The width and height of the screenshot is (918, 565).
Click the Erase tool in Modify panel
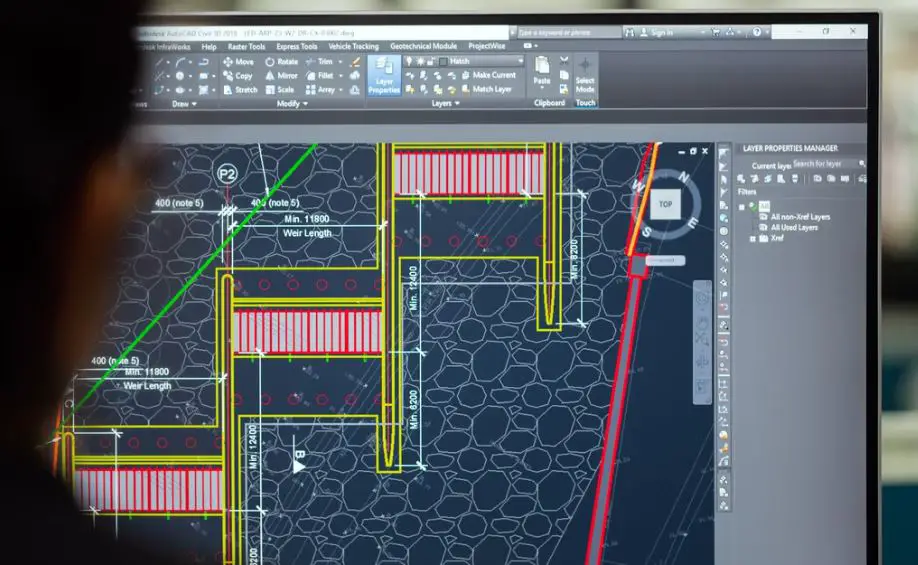[355, 61]
